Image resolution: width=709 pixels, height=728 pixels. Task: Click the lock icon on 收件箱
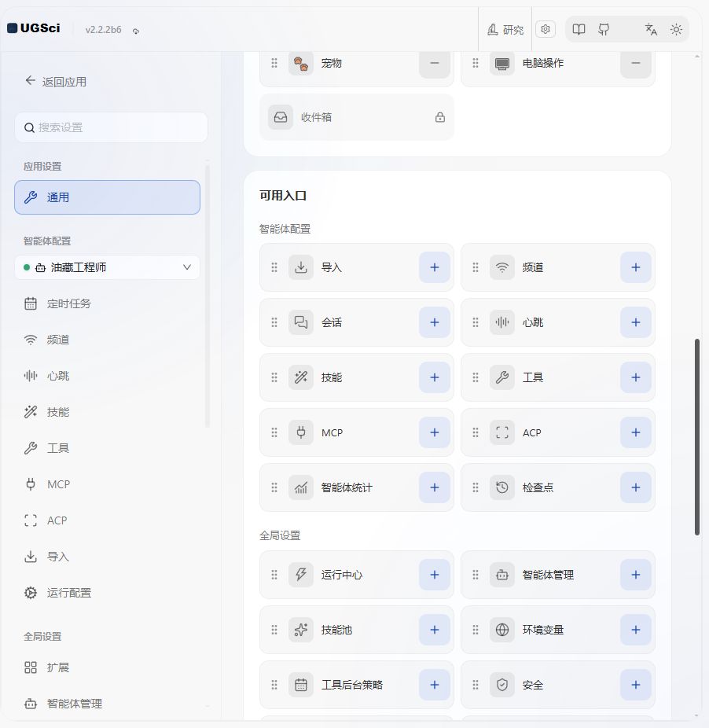pos(440,117)
